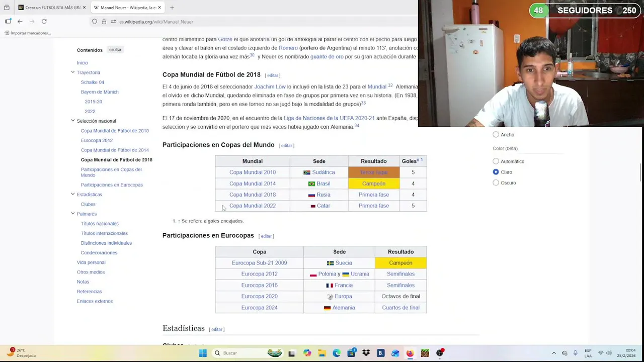This screenshot has height=362, width=644.
Task: Click the bronze Tercer lugar result cell
Action: click(374, 172)
